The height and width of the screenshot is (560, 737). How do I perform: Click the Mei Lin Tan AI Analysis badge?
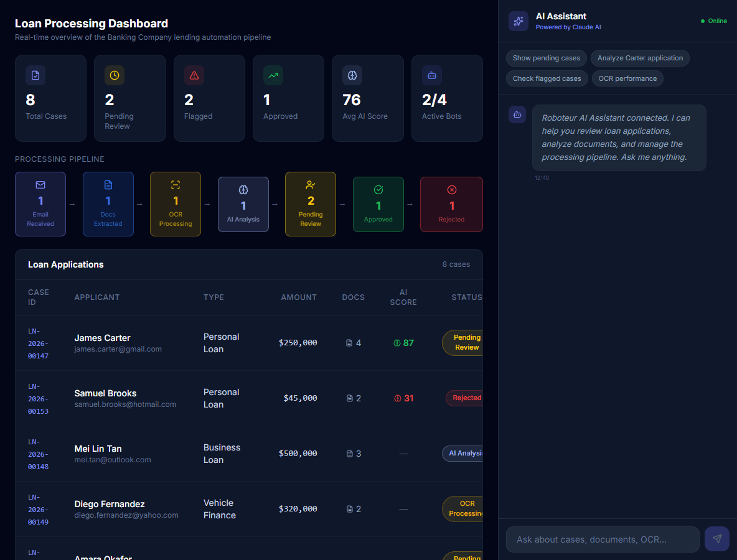pos(462,454)
